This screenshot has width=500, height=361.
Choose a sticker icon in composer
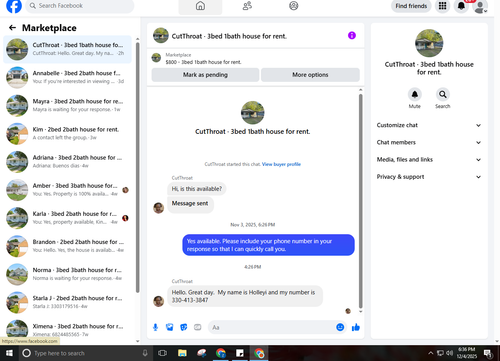184,327
